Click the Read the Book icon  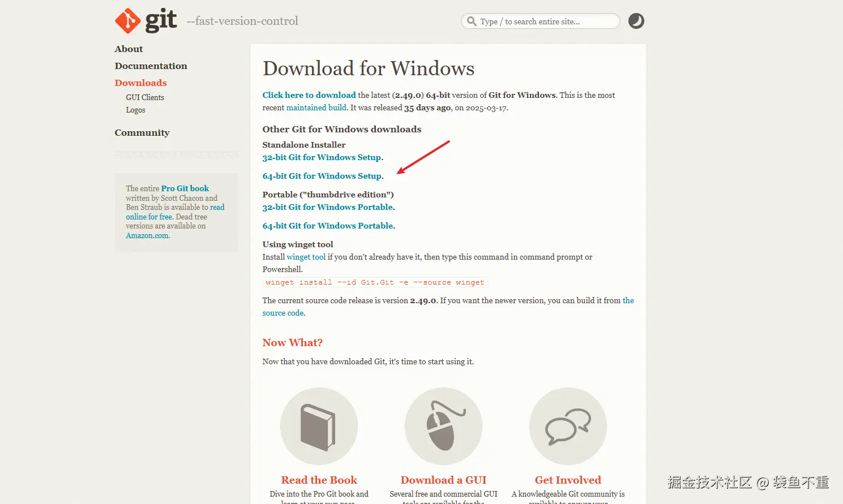(x=319, y=426)
